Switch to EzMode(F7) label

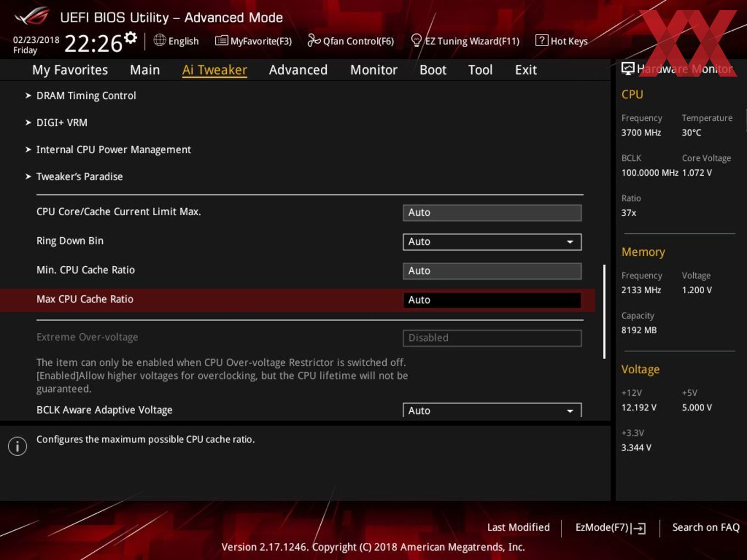(601, 528)
